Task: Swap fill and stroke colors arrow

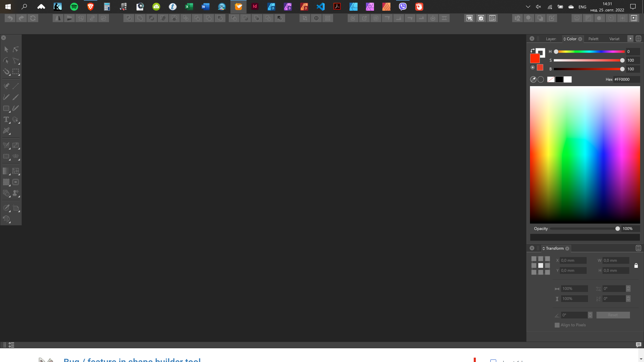Action: (x=532, y=51)
